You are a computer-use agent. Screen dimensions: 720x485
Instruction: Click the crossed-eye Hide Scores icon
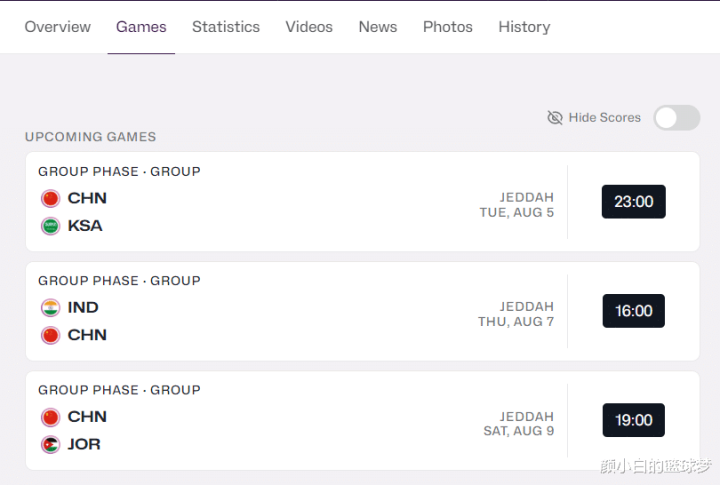point(555,118)
